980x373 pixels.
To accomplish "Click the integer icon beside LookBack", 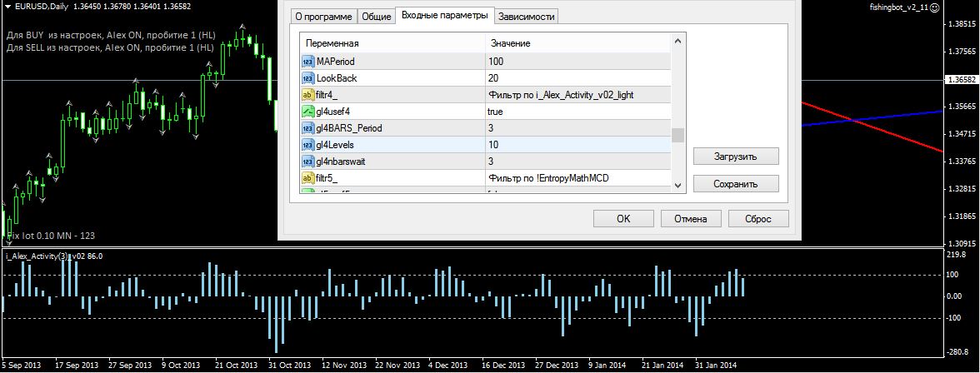I will (x=307, y=78).
